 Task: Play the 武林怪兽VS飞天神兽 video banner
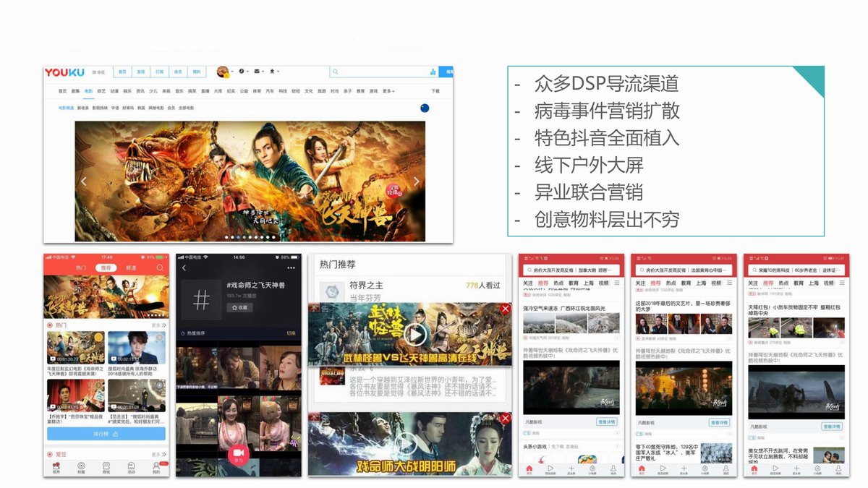[414, 334]
